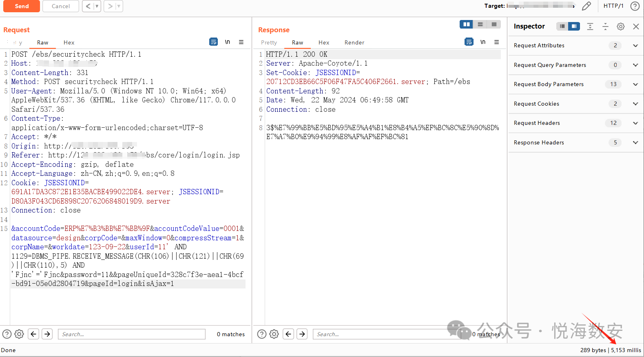Select top-bottom layout icon

pos(480,24)
